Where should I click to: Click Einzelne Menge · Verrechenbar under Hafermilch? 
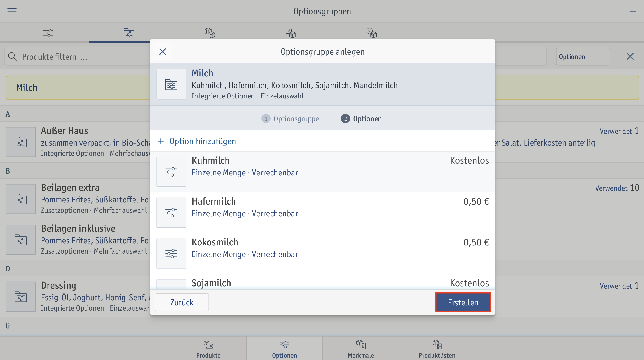tap(245, 214)
